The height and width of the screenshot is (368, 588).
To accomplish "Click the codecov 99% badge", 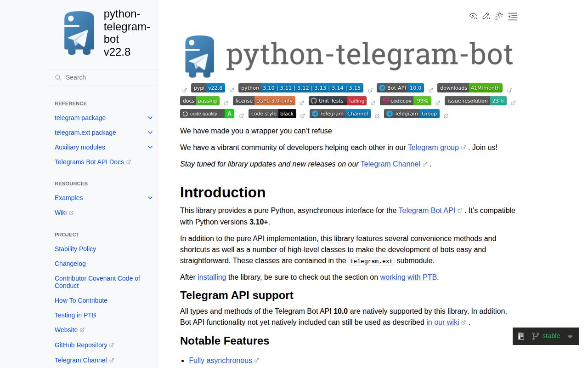I will point(406,101).
